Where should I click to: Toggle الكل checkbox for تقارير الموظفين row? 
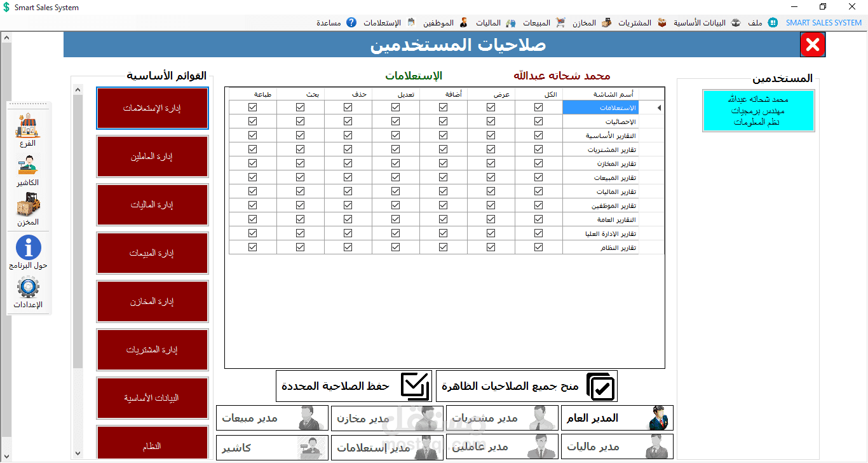click(539, 205)
